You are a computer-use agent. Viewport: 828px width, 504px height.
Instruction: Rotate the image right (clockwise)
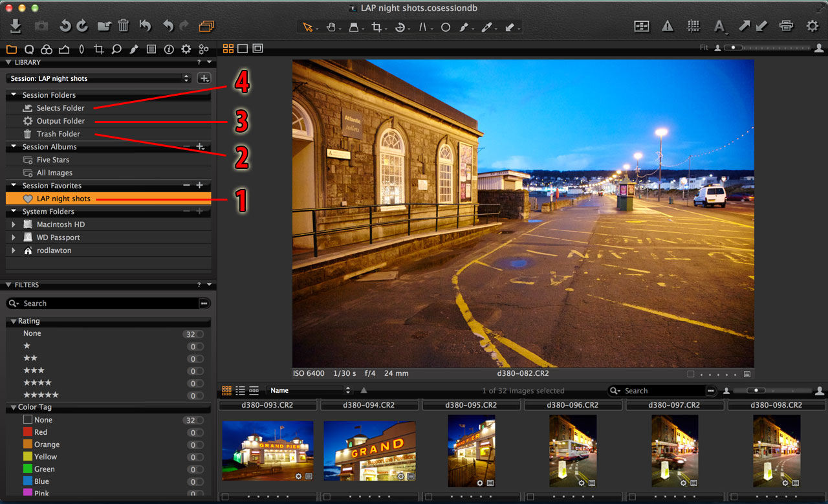(x=82, y=26)
